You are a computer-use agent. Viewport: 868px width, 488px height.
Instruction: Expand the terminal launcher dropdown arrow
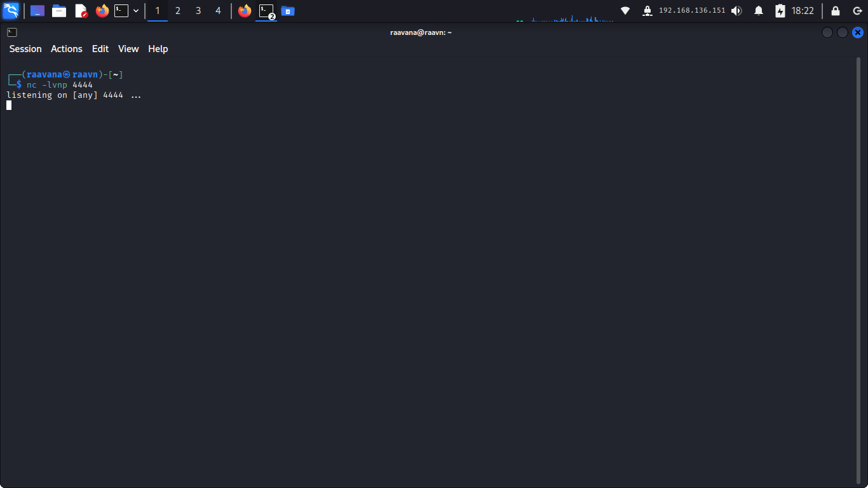coord(136,11)
